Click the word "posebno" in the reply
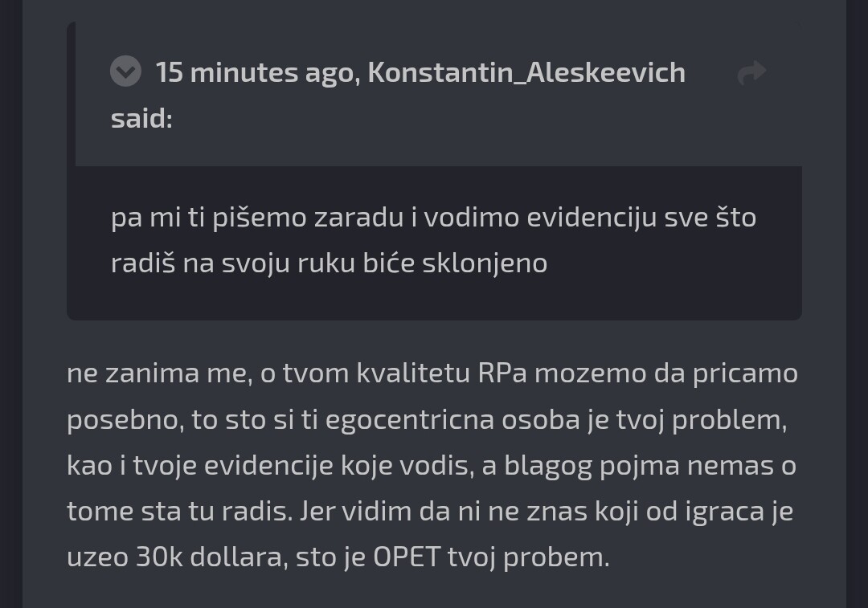868x608 pixels. (x=125, y=419)
